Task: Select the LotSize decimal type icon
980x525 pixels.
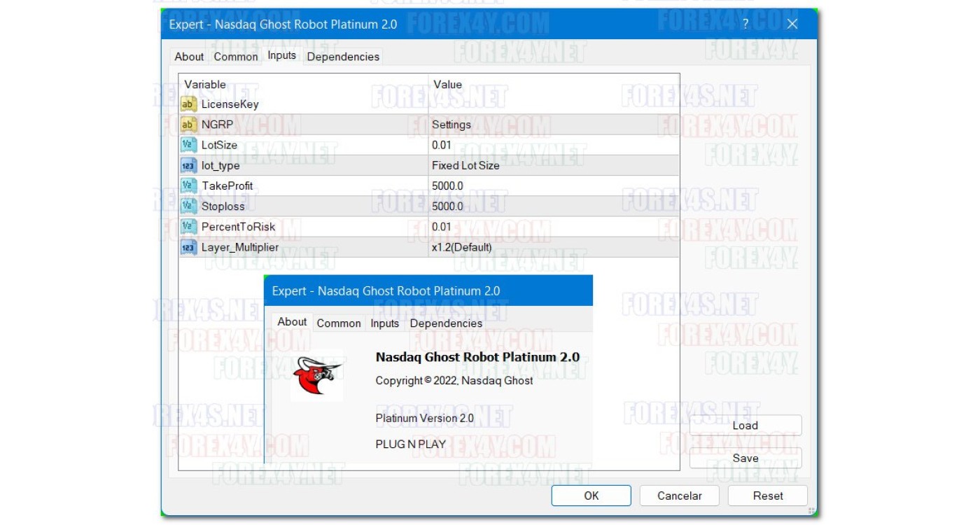Action: pos(188,145)
